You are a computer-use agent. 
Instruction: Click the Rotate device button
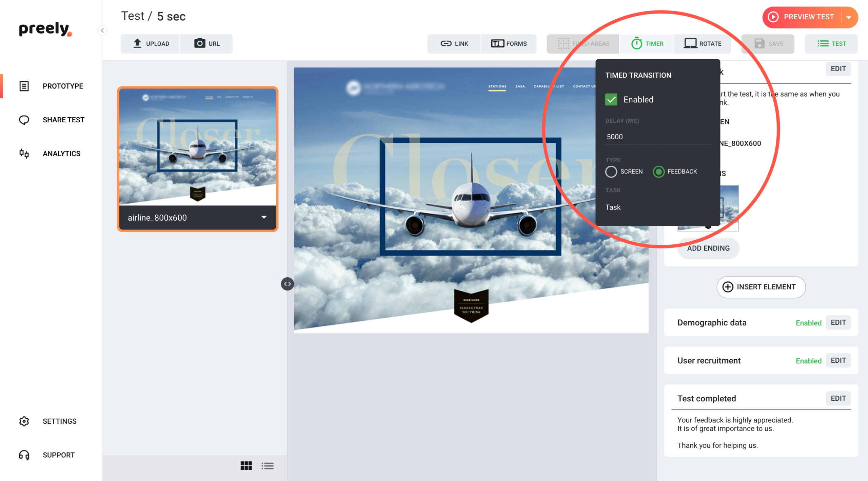point(703,44)
